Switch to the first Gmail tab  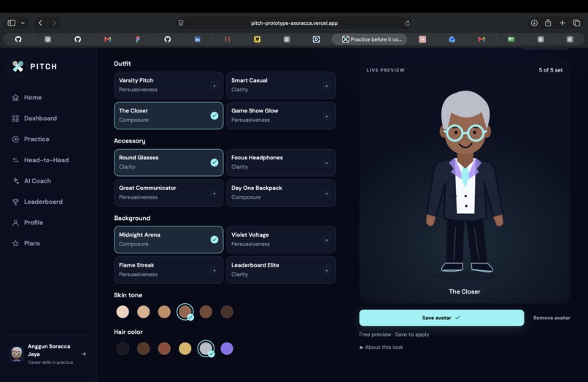pos(108,39)
